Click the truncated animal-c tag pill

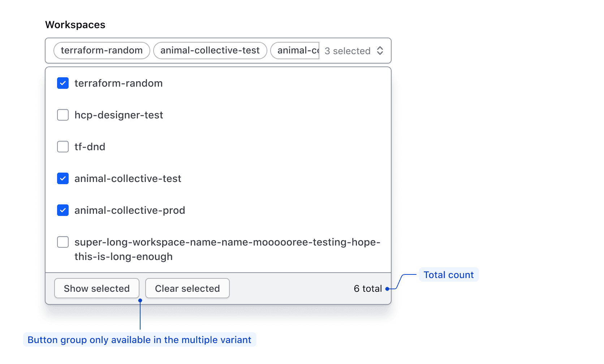296,50
